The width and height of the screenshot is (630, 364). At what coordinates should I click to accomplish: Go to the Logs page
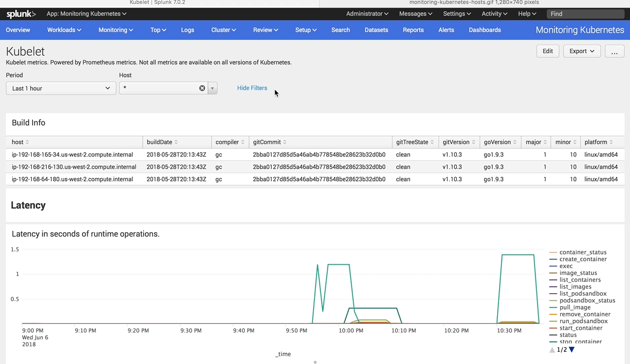point(188,30)
